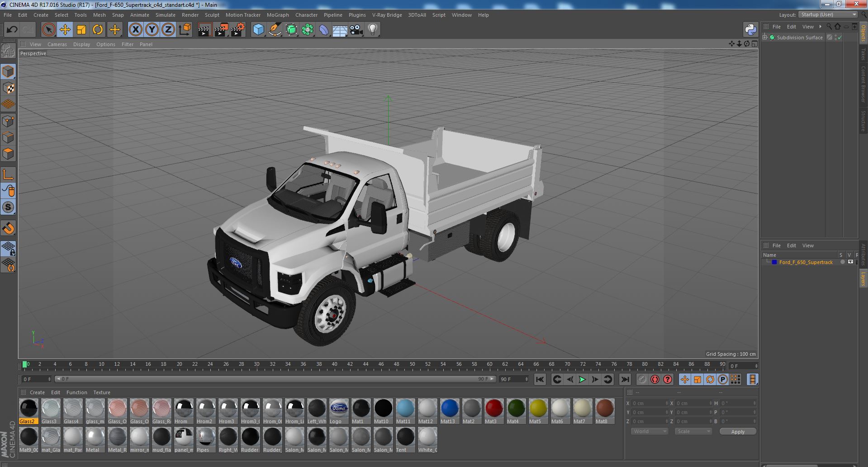Click the Python script icon

[751, 30]
